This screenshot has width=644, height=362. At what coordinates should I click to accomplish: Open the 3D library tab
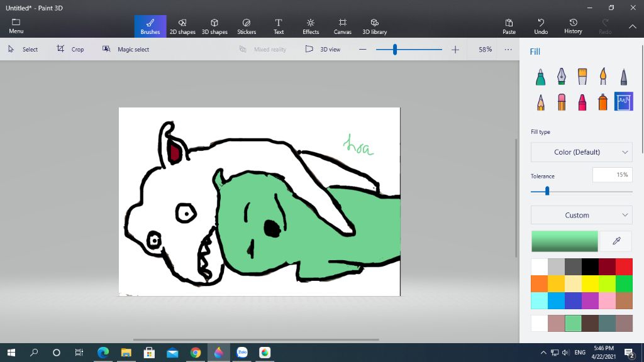(375, 26)
